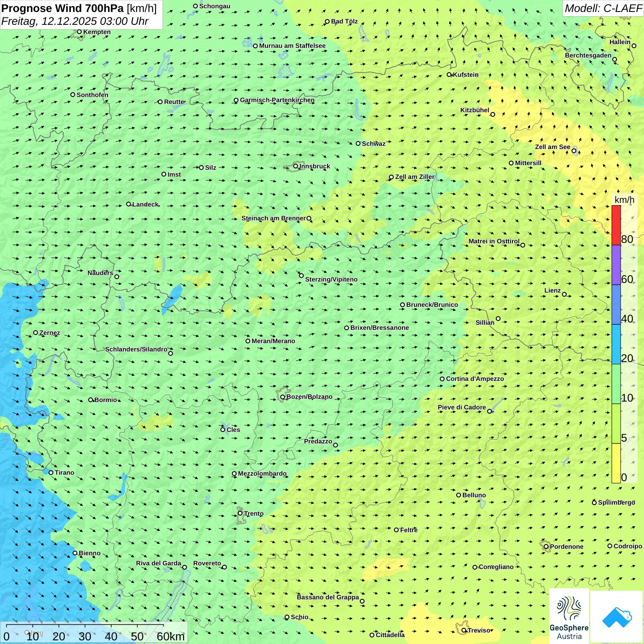Click the Zernez town label
Viewport: 644px width, 644px height.
click(x=50, y=333)
